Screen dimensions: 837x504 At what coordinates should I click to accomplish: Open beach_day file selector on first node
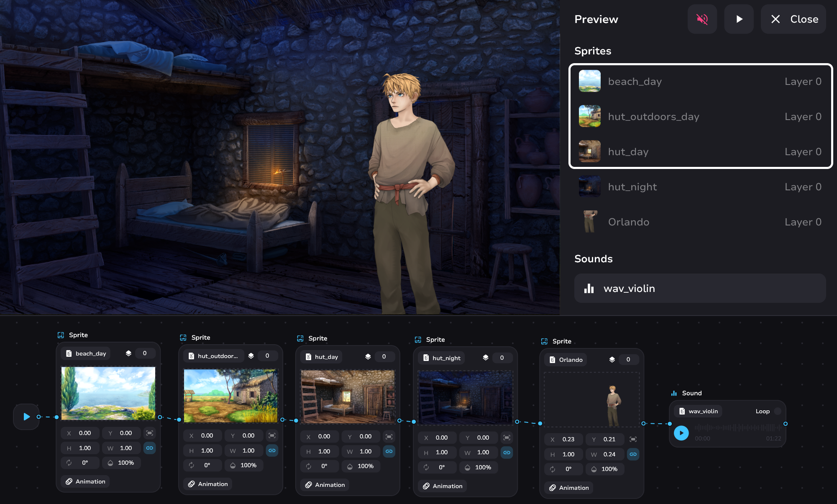pos(86,353)
